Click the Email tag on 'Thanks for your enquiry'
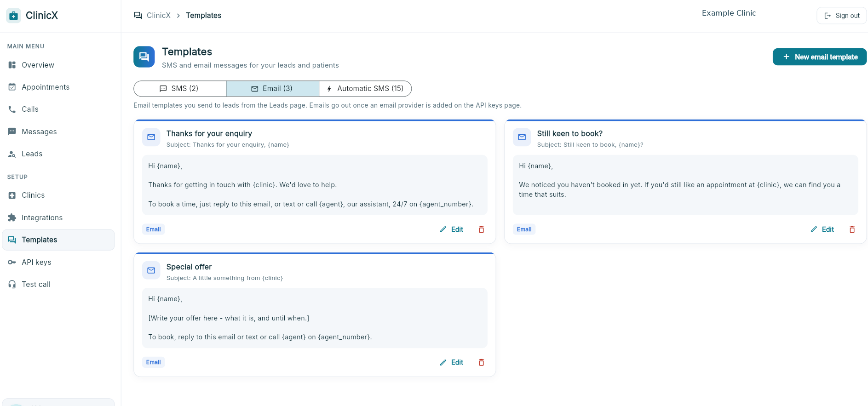The height and width of the screenshot is (406, 868). tap(154, 229)
